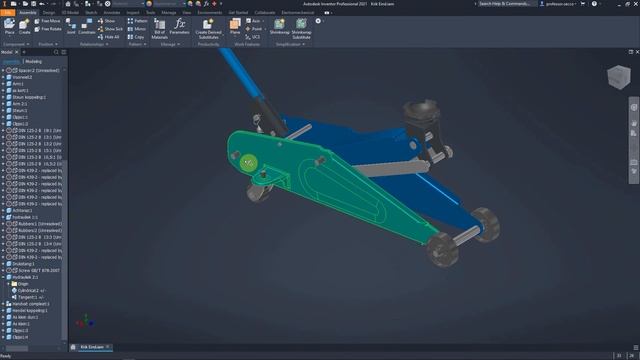
Task: Open the Appearance dropdown in title bar
Action: click(x=184, y=4)
